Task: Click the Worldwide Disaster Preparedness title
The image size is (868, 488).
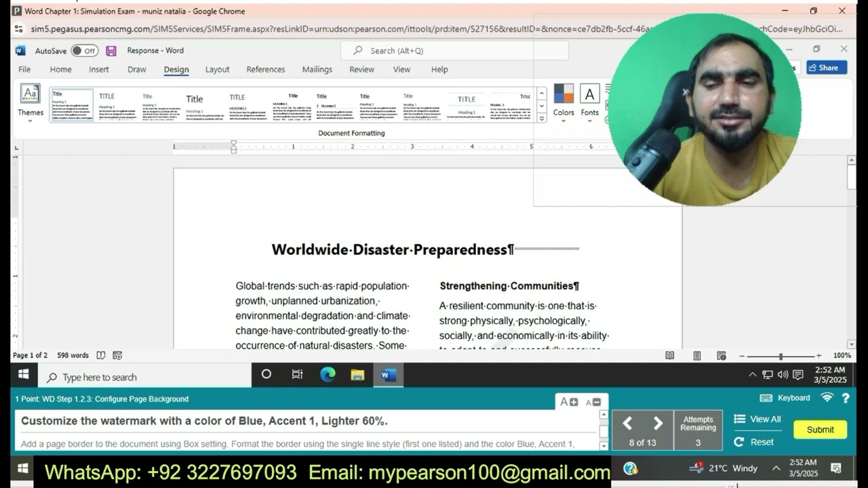Action: (x=393, y=249)
